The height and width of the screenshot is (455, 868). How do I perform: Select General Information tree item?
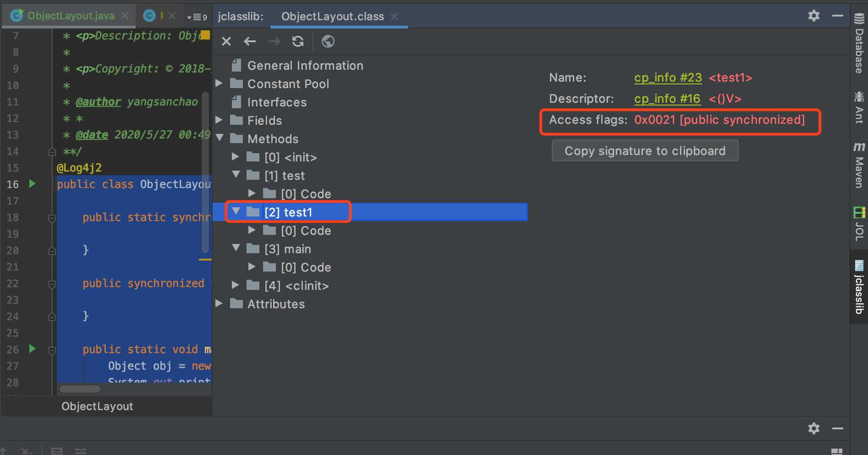click(305, 66)
